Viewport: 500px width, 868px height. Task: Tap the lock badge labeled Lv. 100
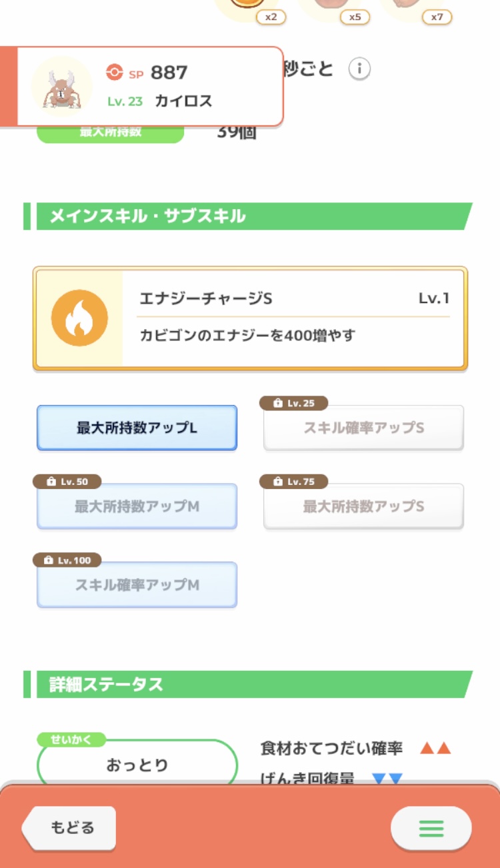[67, 560]
